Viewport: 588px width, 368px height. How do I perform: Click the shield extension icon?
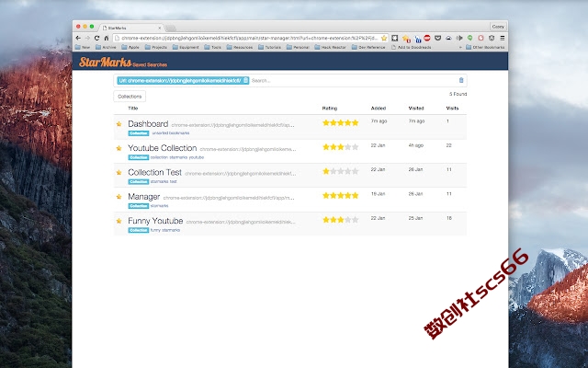coord(492,38)
